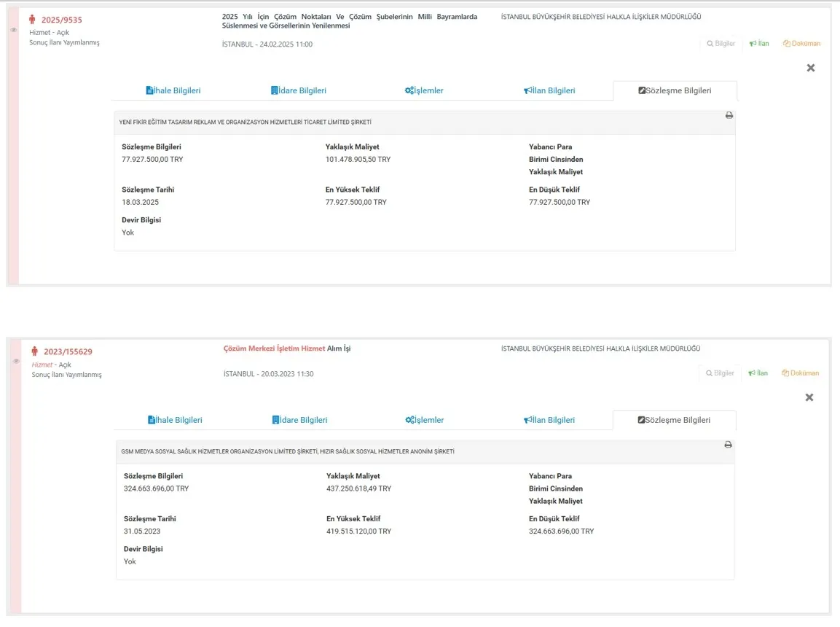This screenshot has height=627, width=840.
Task: Close the 2025/9535 detail panel
Action: (x=811, y=68)
